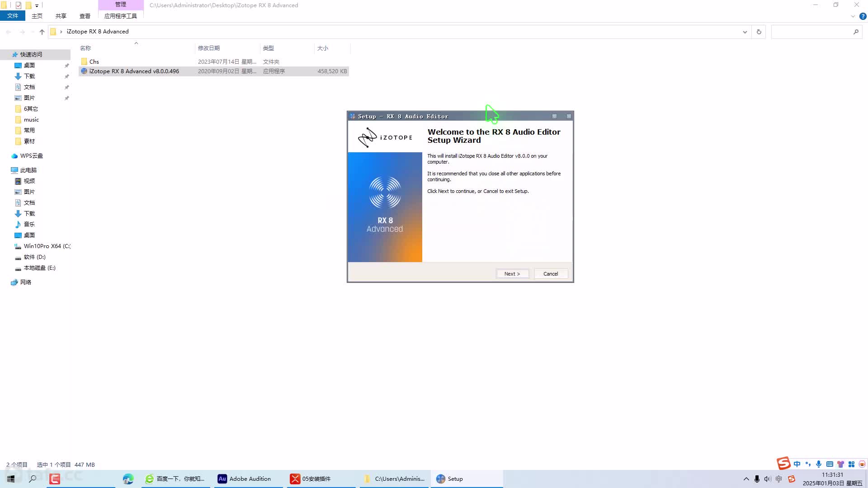Click Next in the RX 8 setup wizard

tap(512, 274)
